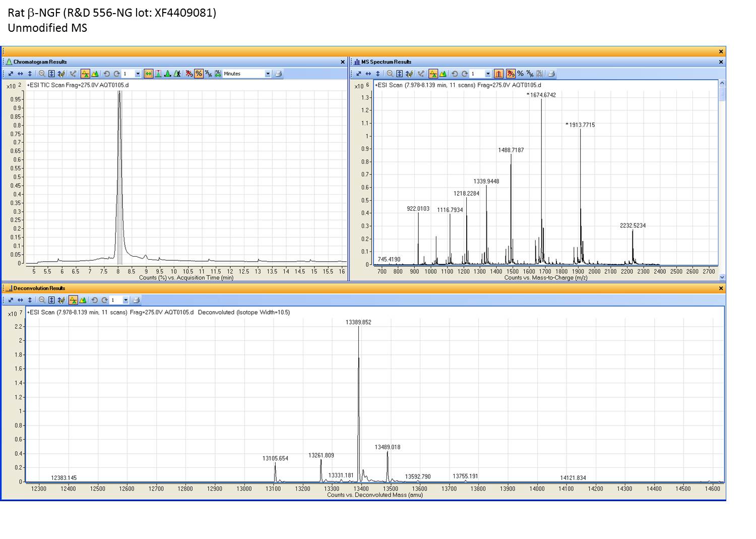Screen dimensions: 756x539
Task: Click zoom out icon in MS Spectrum toolbar
Action: pos(390,74)
